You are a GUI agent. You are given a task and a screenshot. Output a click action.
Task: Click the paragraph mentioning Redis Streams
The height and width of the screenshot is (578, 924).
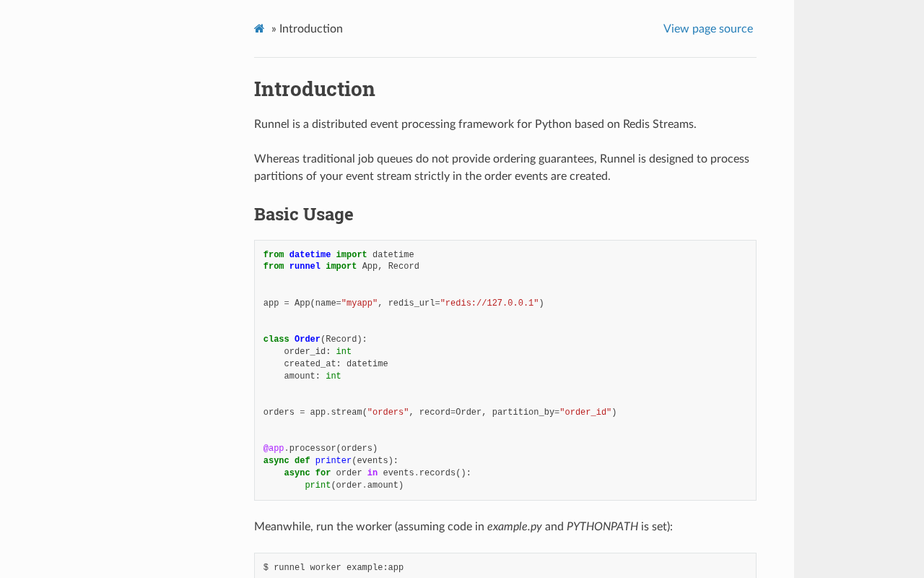pos(475,124)
